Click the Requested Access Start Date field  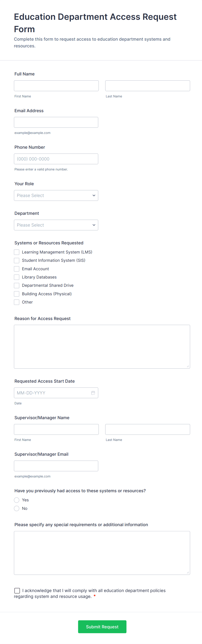tap(52, 393)
